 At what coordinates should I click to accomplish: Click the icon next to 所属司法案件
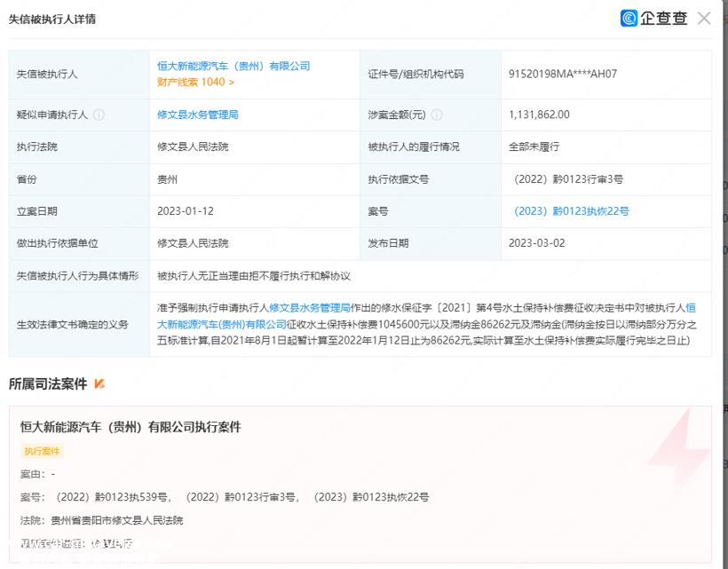[99, 383]
